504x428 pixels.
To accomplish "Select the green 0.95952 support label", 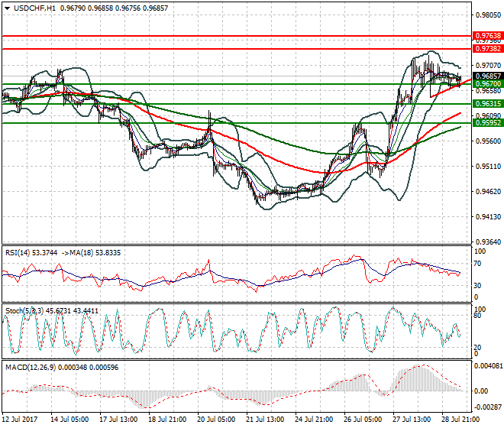I will [488, 122].
